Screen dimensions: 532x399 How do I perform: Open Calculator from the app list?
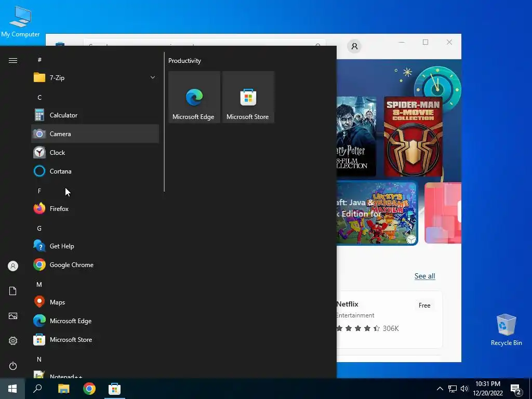click(95, 115)
